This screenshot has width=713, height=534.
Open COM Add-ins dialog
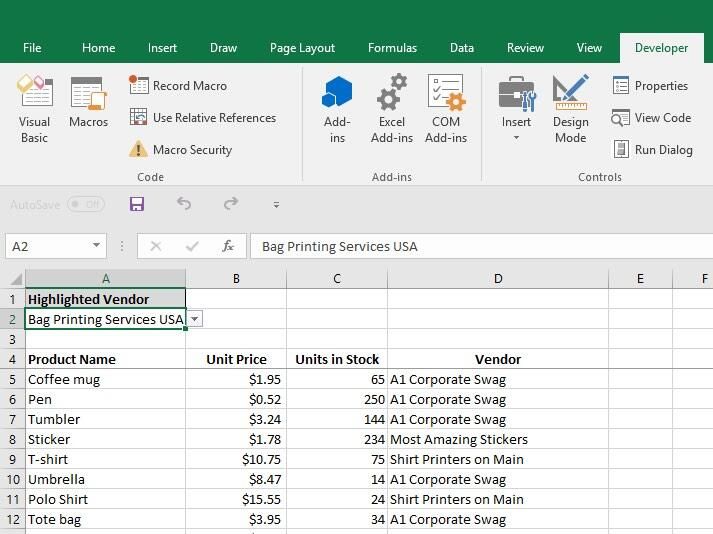click(x=445, y=109)
